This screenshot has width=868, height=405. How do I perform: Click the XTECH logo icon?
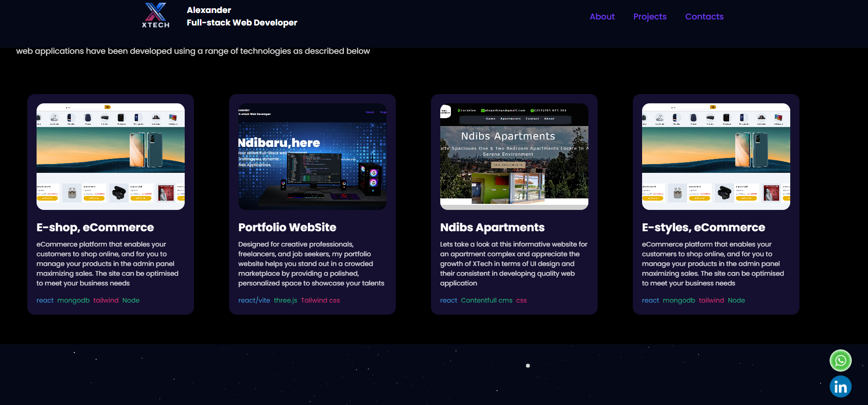point(156,15)
